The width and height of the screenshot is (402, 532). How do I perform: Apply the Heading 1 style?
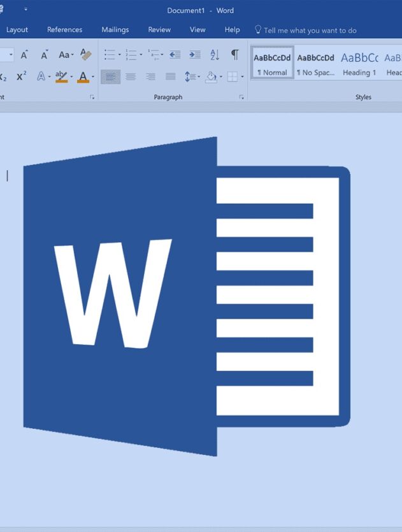(x=359, y=63)
